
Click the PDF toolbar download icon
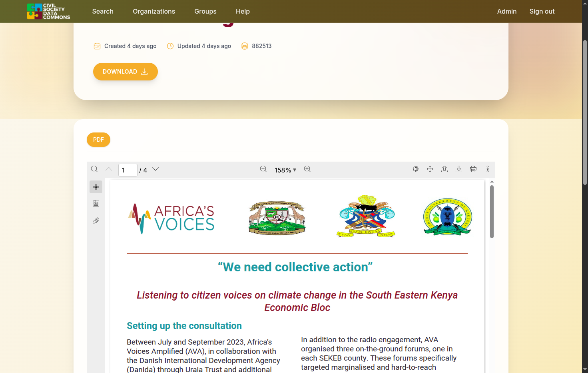[459, 169]
